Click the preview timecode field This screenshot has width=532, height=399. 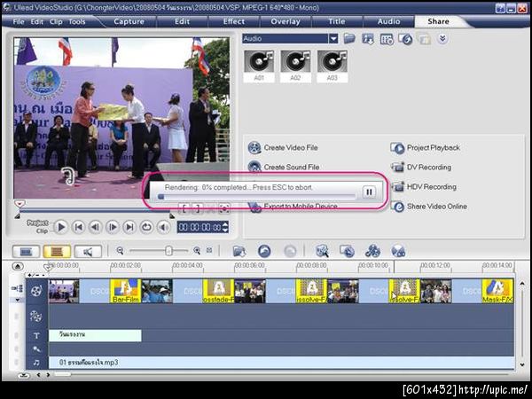pos(199,227)
